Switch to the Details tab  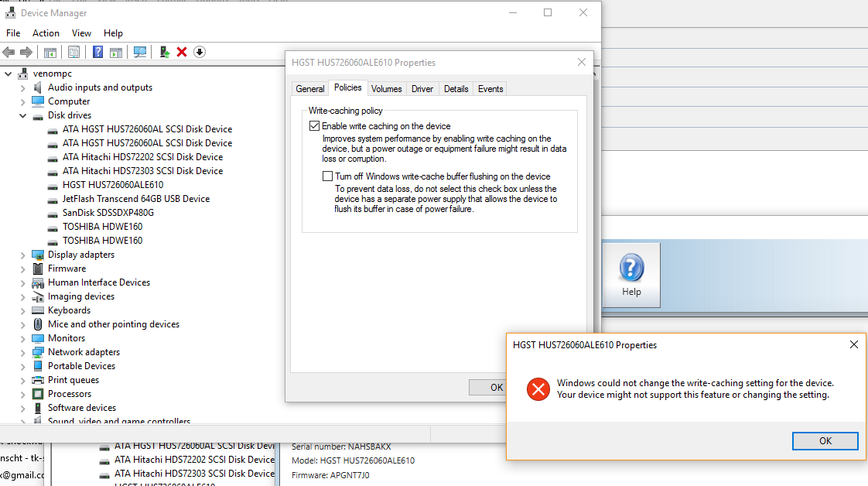click(x=456, y=88)
